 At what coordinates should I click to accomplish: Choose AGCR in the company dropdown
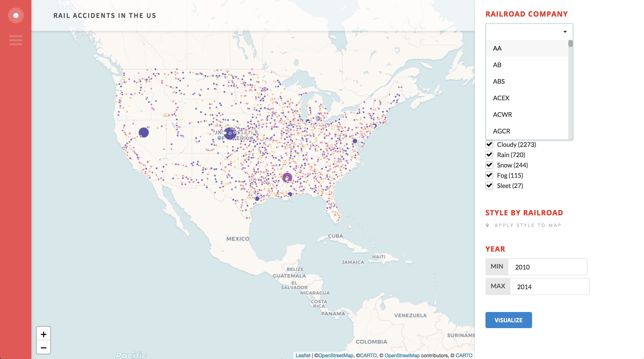tap(502, 131)
